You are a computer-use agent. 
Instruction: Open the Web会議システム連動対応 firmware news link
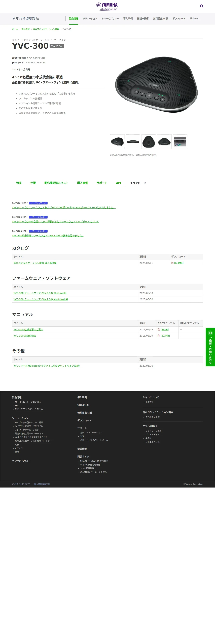click(x=55, y=222)
